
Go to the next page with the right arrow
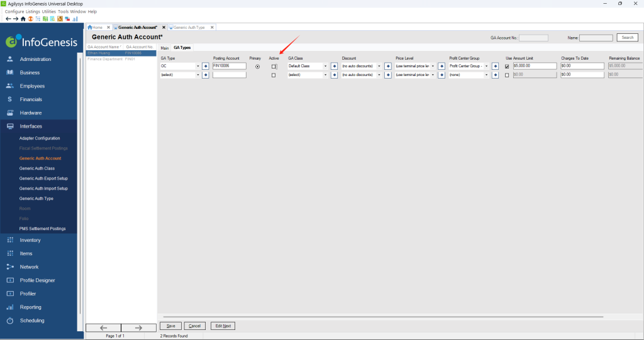tap(138, 327)
